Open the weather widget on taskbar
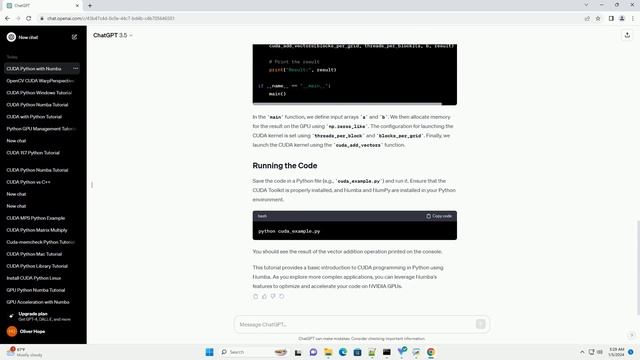The height and width of the screenshot is (360, 640). [24, 352]
